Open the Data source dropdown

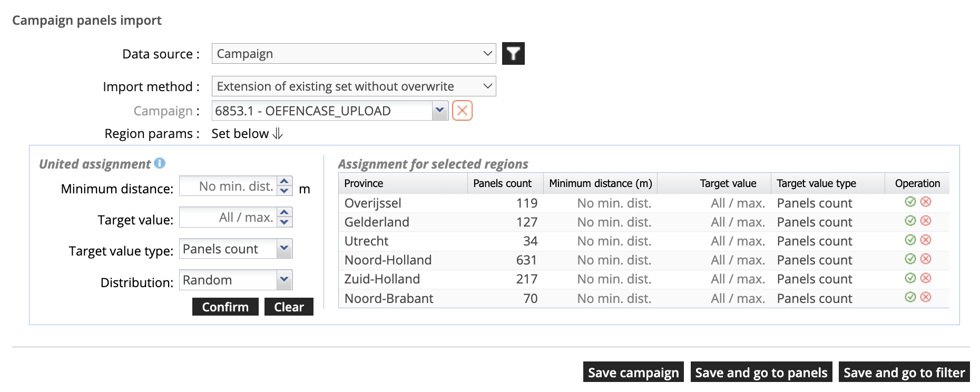click(x=354, y=54)
